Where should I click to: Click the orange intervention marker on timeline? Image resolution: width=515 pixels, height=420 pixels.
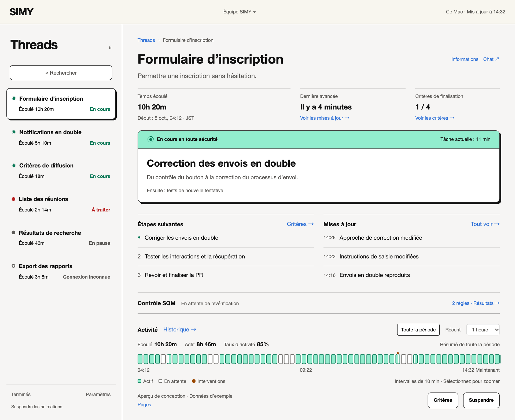398,353
